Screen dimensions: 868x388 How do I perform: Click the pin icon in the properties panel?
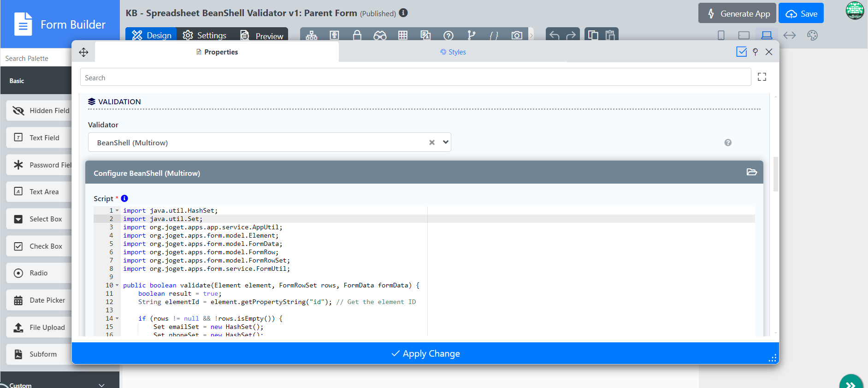pos(755,52)
